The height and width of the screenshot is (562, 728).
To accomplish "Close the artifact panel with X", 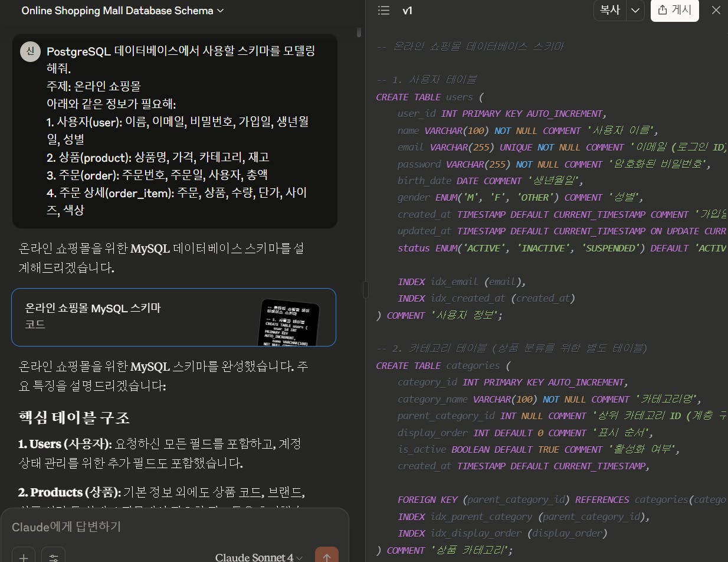I will coord(716,10).
